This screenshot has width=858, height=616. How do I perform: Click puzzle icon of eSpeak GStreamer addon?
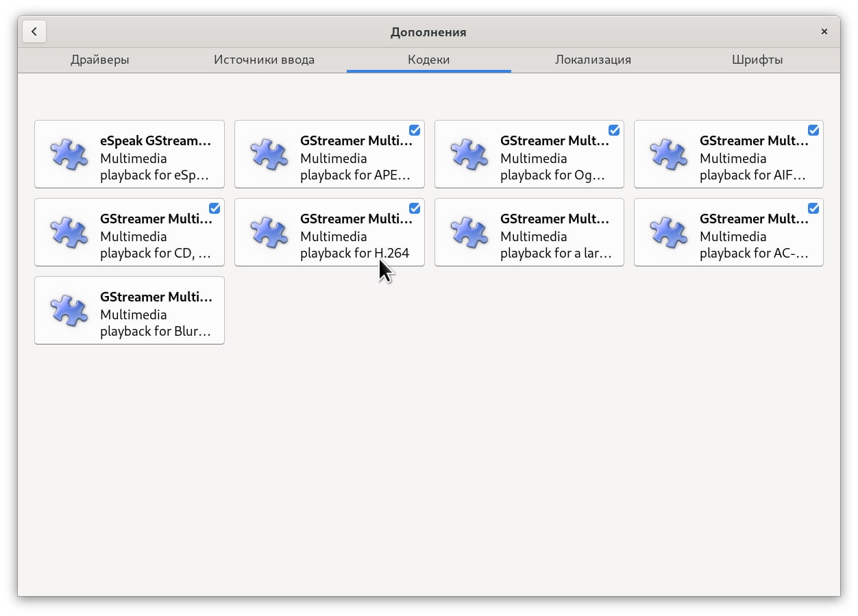pos(69,154)
